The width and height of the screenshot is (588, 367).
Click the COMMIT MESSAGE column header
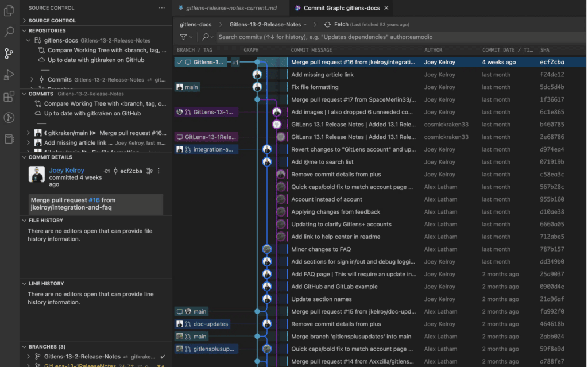[311, 50]
